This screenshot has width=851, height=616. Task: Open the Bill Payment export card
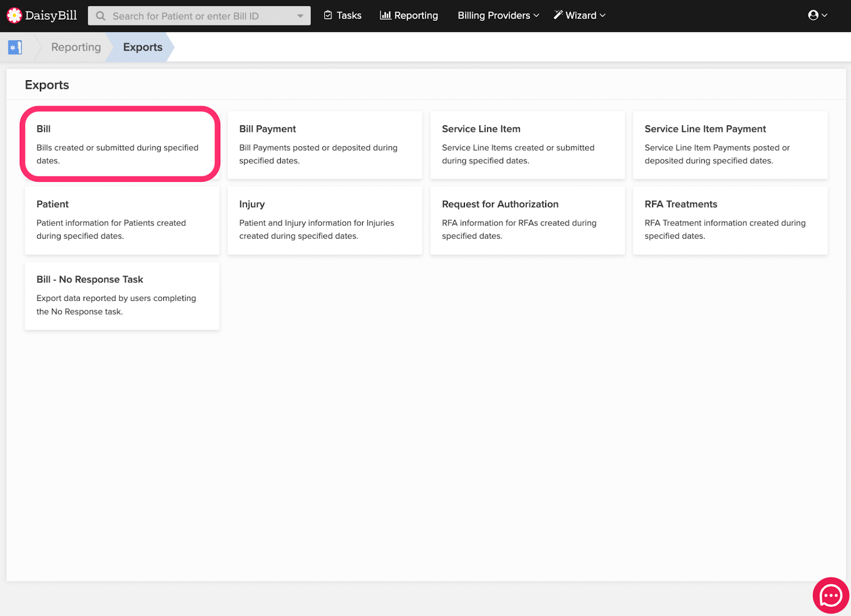pyautogui.click(x=324, y=145)
